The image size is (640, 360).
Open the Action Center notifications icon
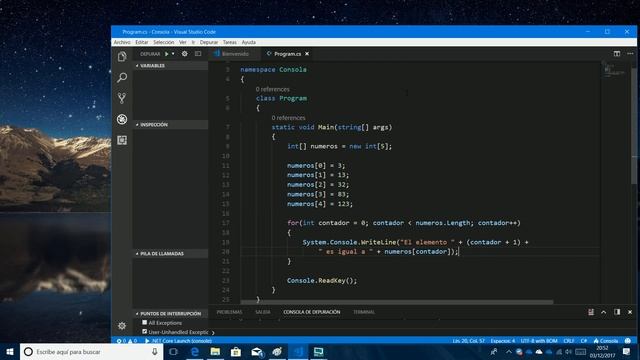click(627, 351)
